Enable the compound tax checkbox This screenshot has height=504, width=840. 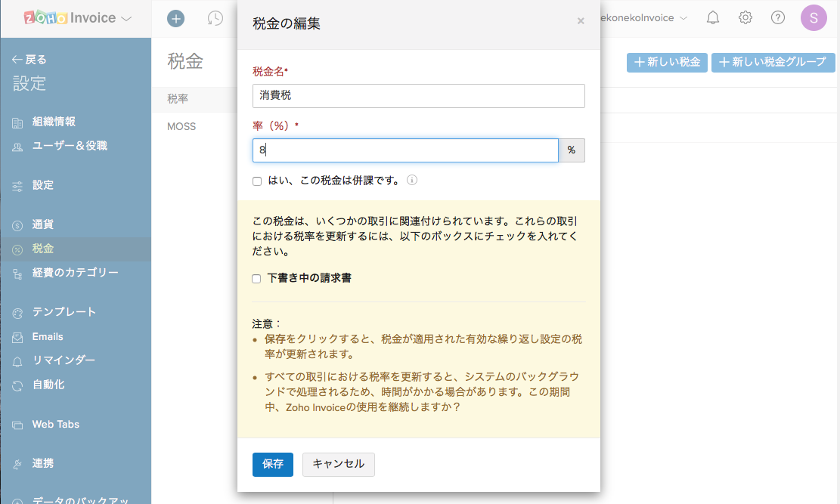257,181
